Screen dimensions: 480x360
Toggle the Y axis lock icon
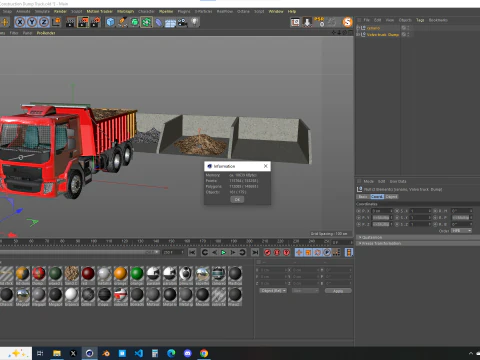32,22
